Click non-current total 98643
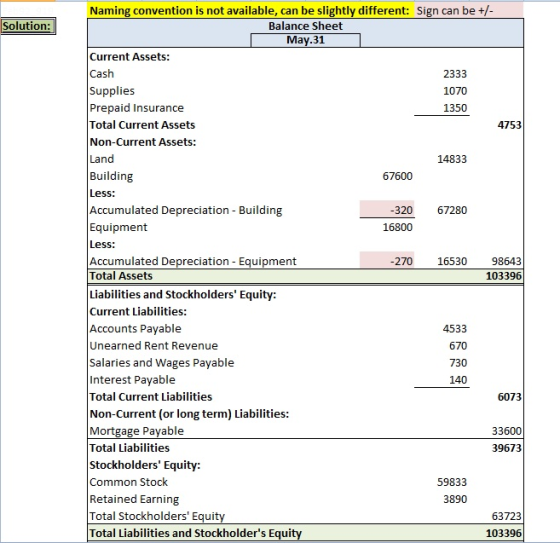The image size is (560, 543). click(x=506, y=261)
